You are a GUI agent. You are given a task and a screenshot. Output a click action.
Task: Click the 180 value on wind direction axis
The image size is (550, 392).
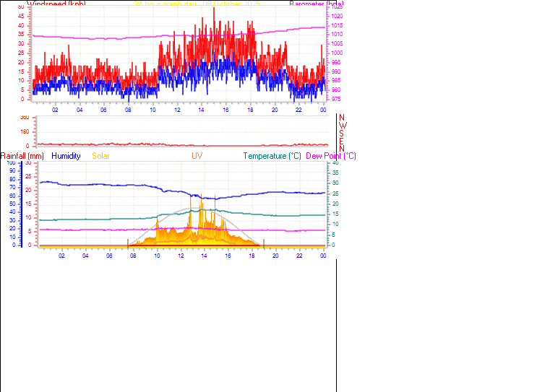25,131
